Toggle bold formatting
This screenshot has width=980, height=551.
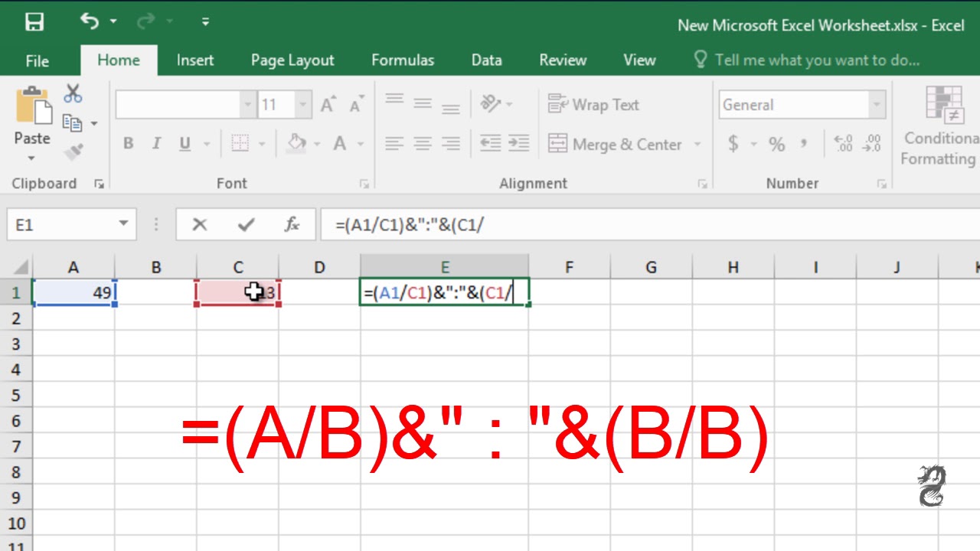point(129,143)
